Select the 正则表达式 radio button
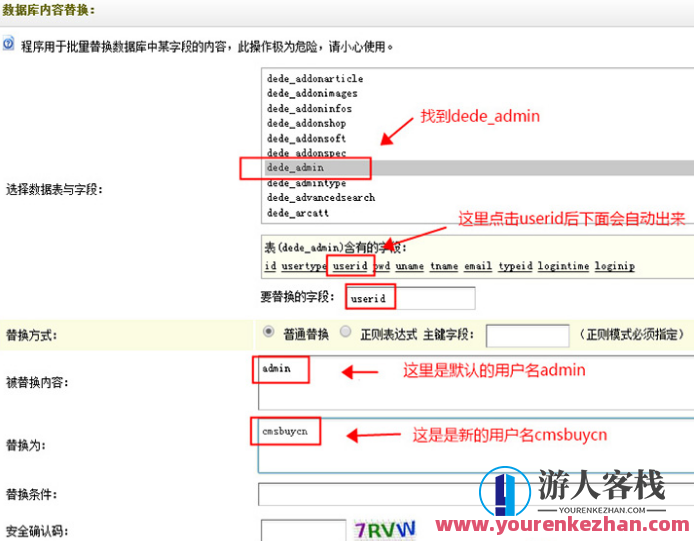Viewport: 695px width, 541px height. (346, 331)
